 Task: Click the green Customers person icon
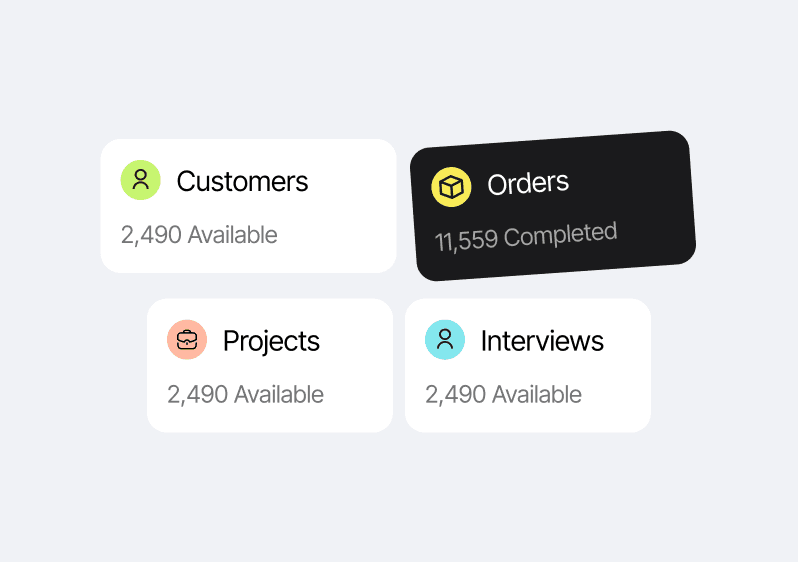coord(141,180)
